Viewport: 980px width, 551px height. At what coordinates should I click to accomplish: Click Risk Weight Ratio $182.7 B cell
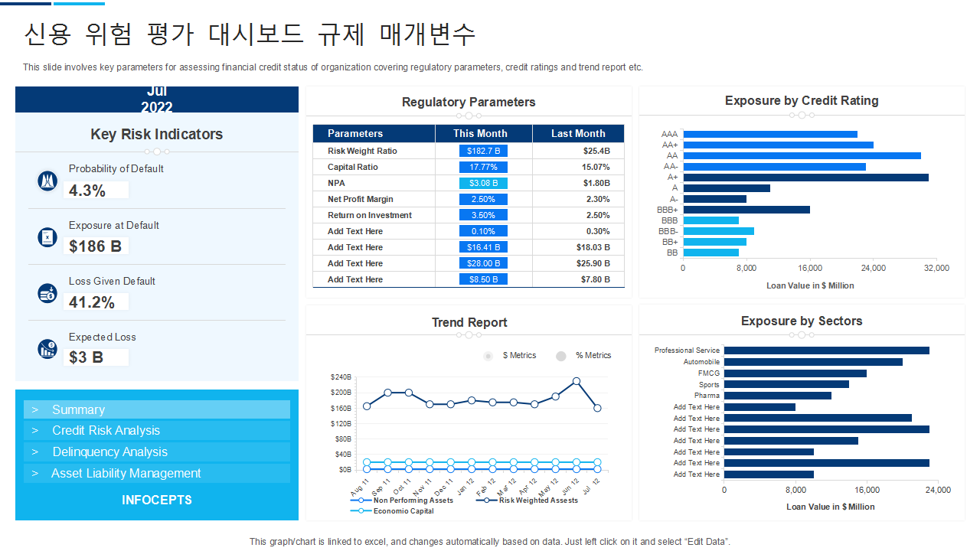(x=483, y=151)
